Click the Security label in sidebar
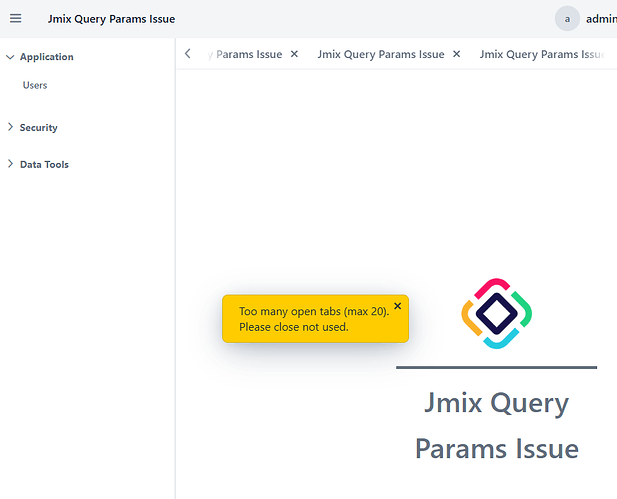Image resolution: width=617 pixels, height=499 pixels. tap(39, 128)
